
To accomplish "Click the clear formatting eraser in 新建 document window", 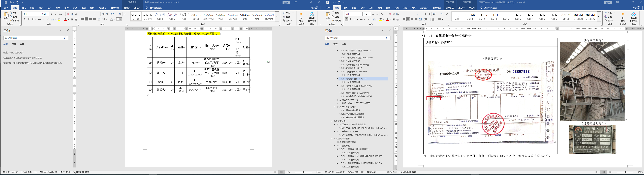I will click(68, 14).
